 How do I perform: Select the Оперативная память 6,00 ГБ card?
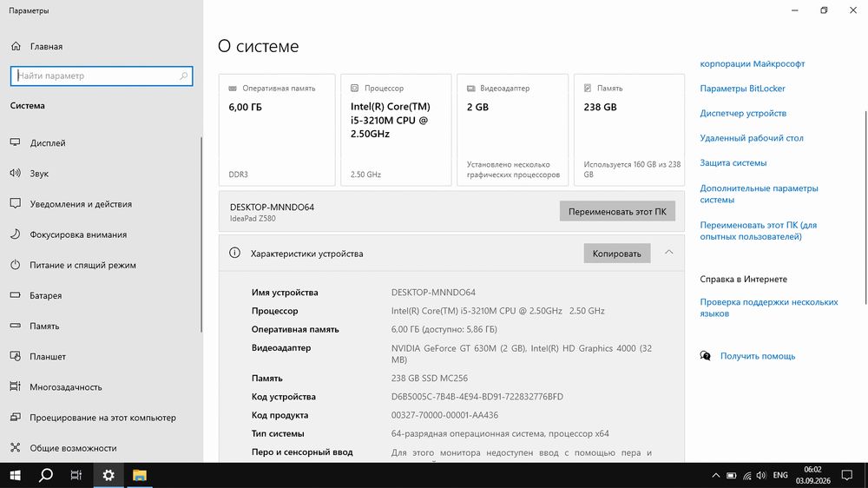point(277,129)
